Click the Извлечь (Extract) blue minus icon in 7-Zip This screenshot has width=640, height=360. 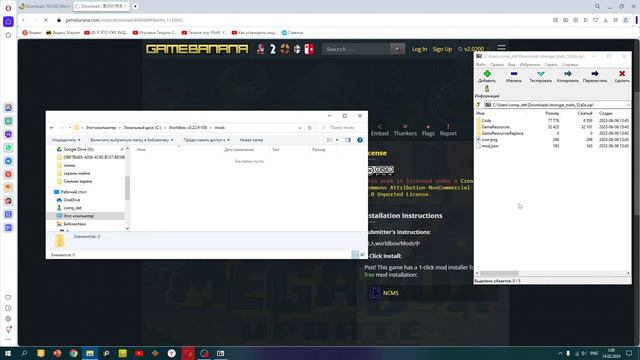click(x=513, y=74)
